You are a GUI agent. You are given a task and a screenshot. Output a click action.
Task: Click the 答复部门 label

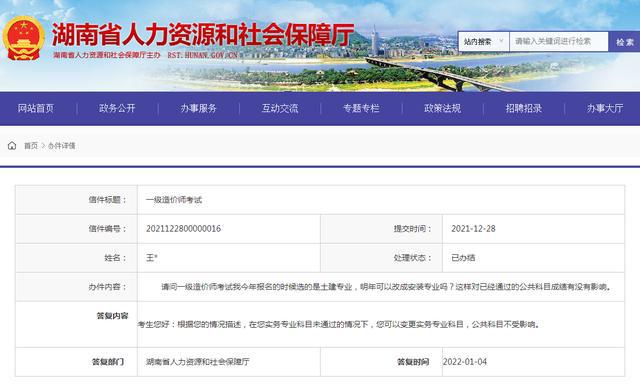(108, 362)
